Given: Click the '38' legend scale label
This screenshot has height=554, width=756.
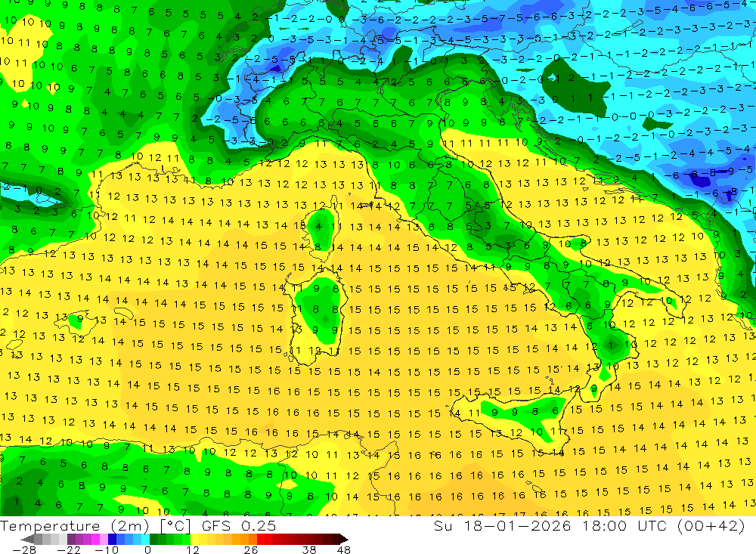Looking at the screenshot, I should pyautogui.click(x=309, y=550).
